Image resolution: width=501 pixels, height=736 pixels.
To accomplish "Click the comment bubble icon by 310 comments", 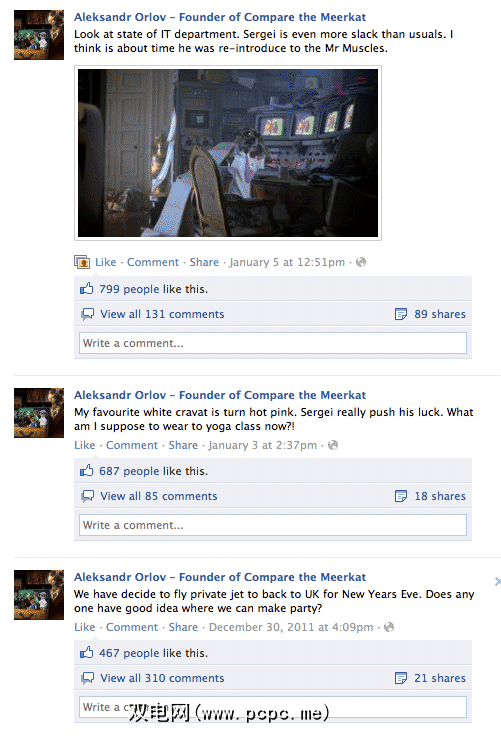I will [87, 678].
